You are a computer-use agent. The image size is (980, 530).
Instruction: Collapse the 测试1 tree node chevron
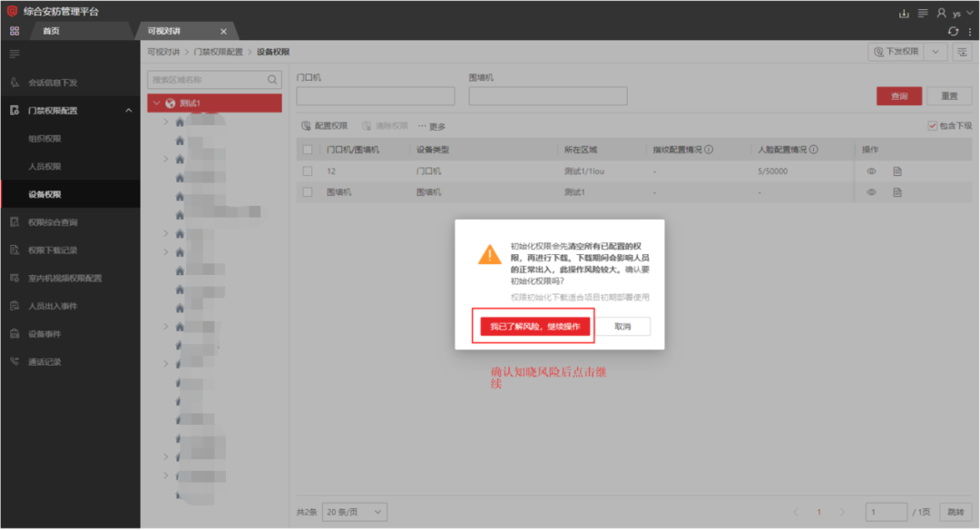(157, 103)
